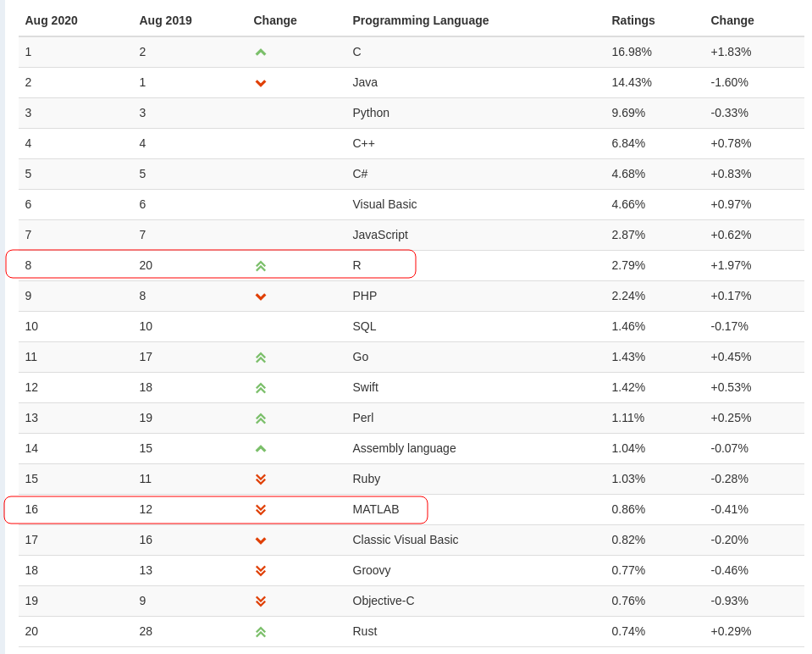Click the green up arrow for Assembly language
The image size is (812, 654).
pyautogui.click(x=261, y=449)
